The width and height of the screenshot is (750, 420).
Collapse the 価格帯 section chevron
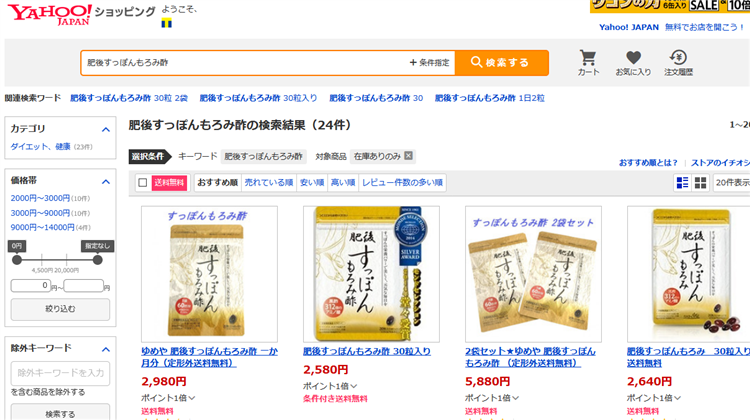(106, 181)
